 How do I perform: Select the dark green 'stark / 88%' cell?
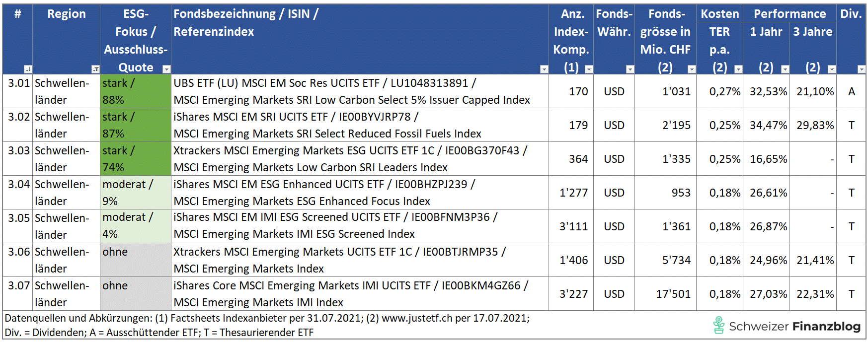pos(136,91)
